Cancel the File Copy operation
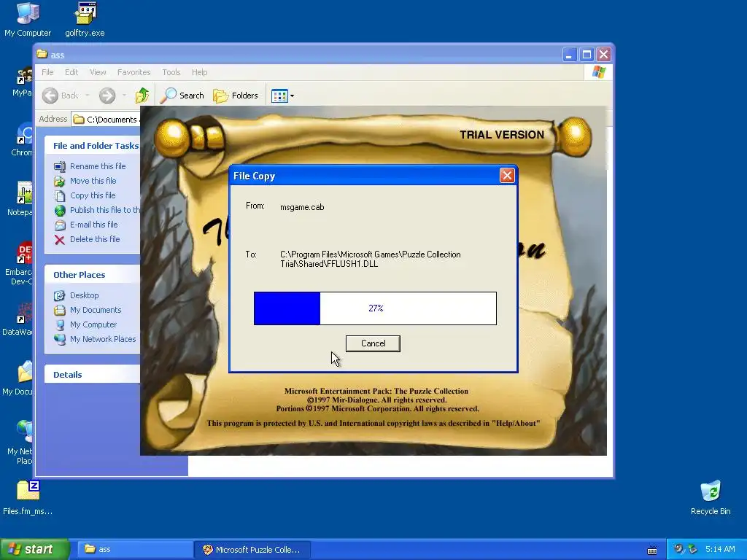The image size is (747, 560). [x=373, y=343]
